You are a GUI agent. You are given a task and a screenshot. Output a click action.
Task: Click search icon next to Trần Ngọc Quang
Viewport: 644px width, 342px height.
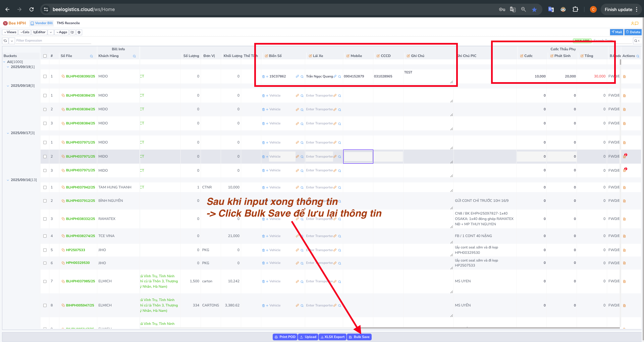(x=339, y=77)
